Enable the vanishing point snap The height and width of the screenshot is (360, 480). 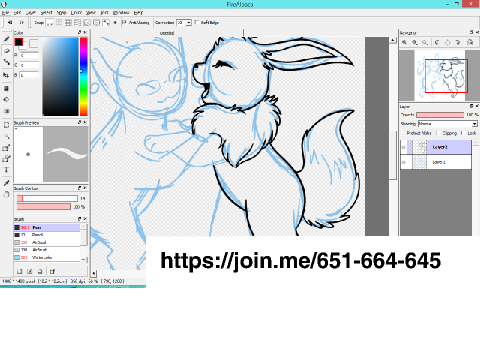click(x=87, y=22)
